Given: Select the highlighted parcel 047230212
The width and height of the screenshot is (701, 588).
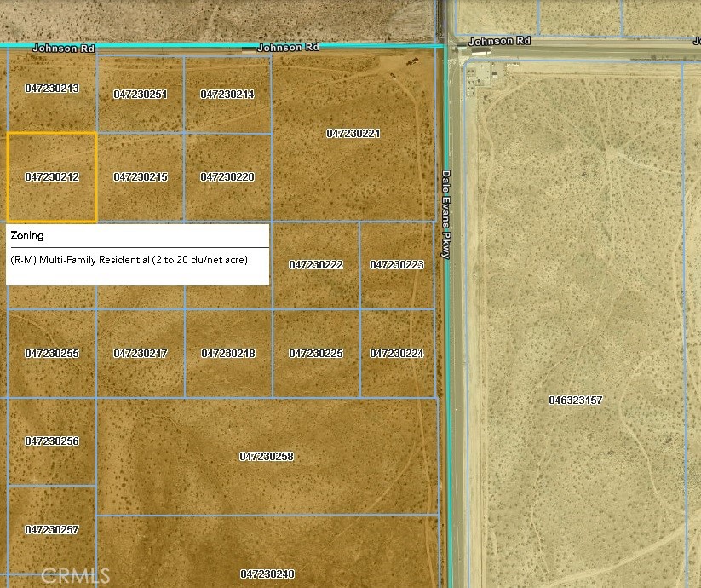Looking at the screenshot, I should (x=52, y=177).
